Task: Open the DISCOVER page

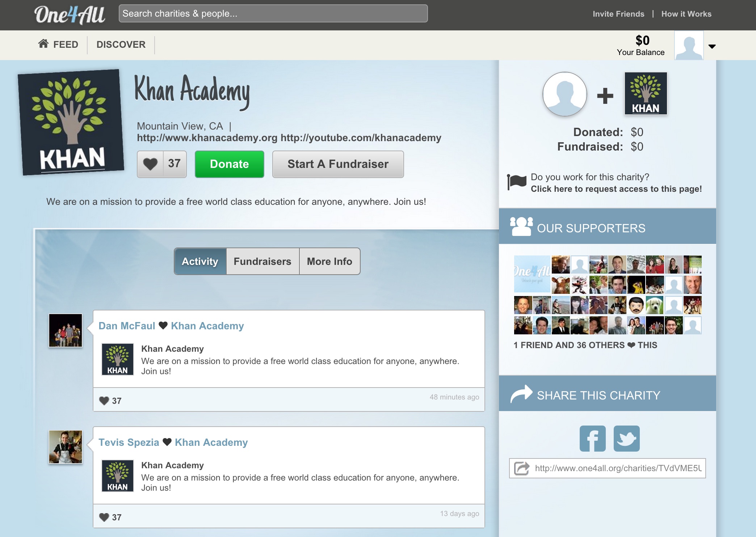Action: [121, 45]
